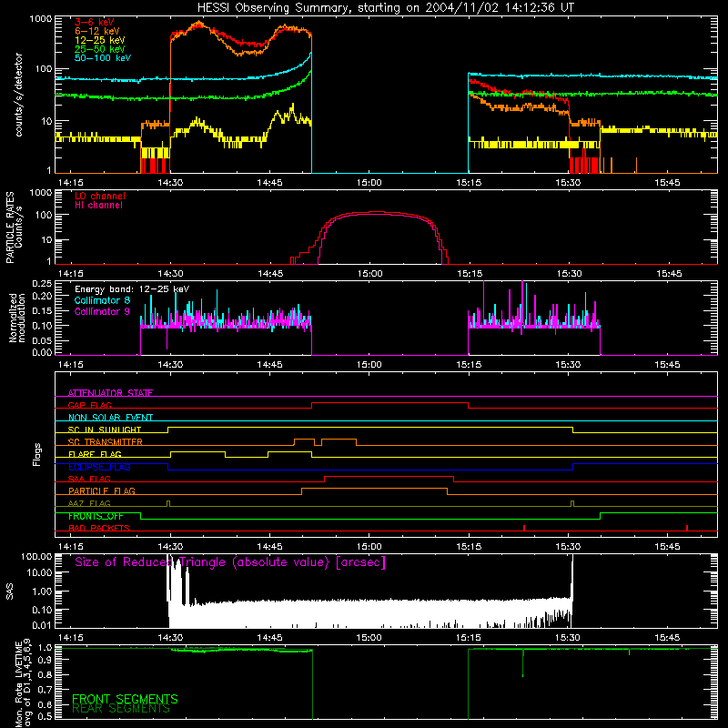Click the FLARE FLAG label
Viewport: 728px width, 728px height.
(95, 454)
